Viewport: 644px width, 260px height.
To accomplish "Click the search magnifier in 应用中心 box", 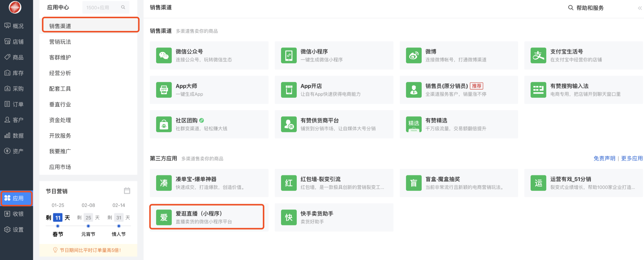I will pos(123,7).
